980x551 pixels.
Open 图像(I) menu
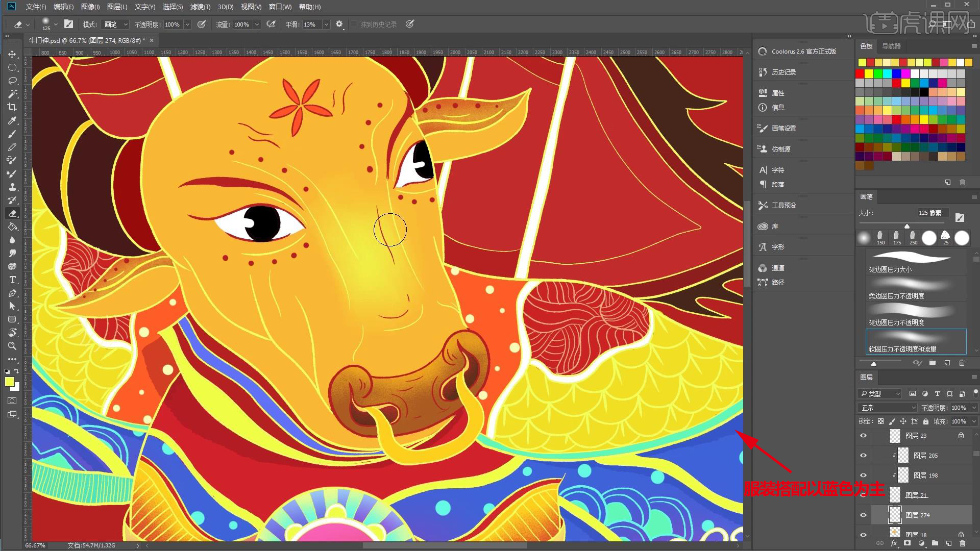click(90, 7)
